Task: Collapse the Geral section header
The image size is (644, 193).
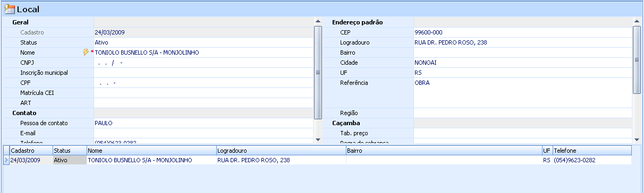Action: click(x=20, y=22)
